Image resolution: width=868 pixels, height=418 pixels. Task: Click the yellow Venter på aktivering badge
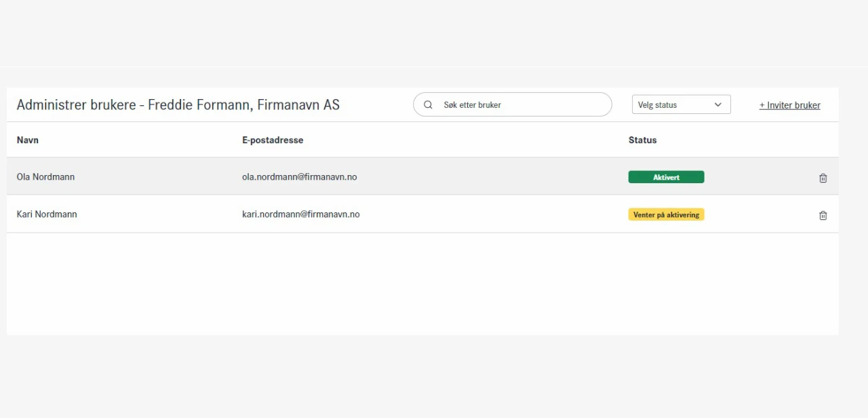[666, 214]
